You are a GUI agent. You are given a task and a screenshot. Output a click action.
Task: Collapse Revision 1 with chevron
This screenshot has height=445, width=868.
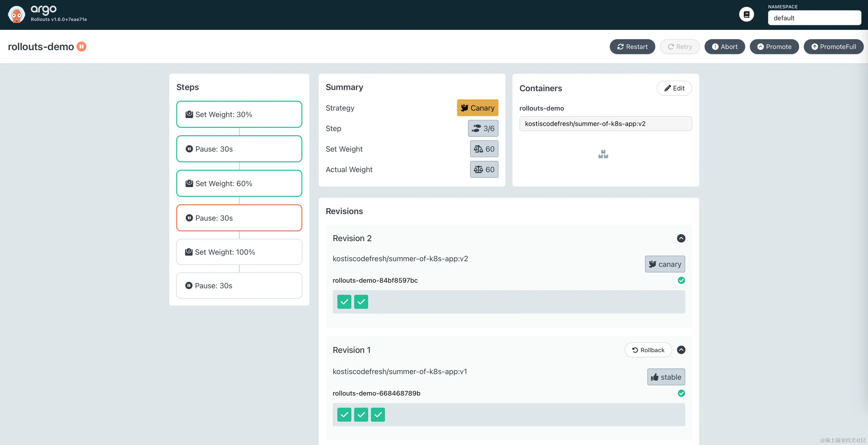(x=681, y=350)
